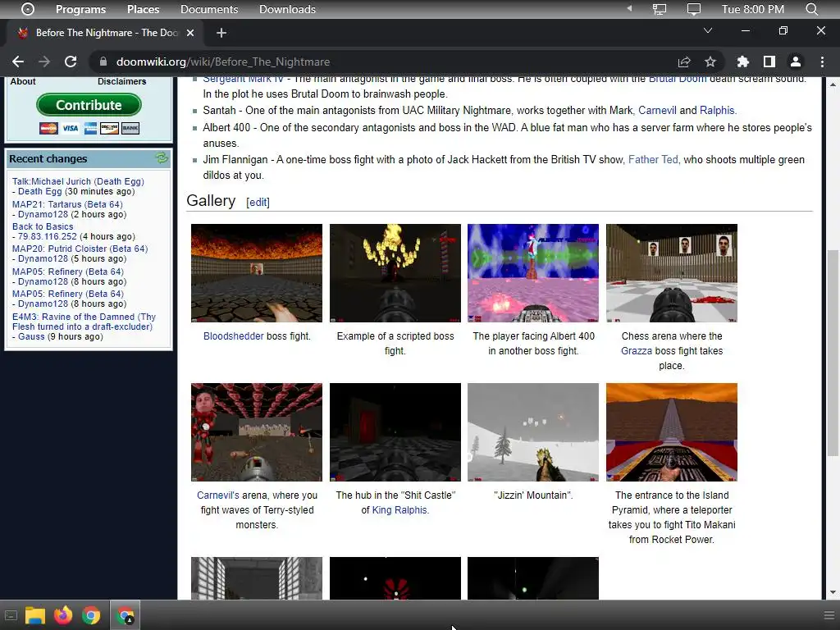Open the Albert 400 boss fight thumbnail
The height and width of the screenshot is (630, 840).
tap(533, 273)
